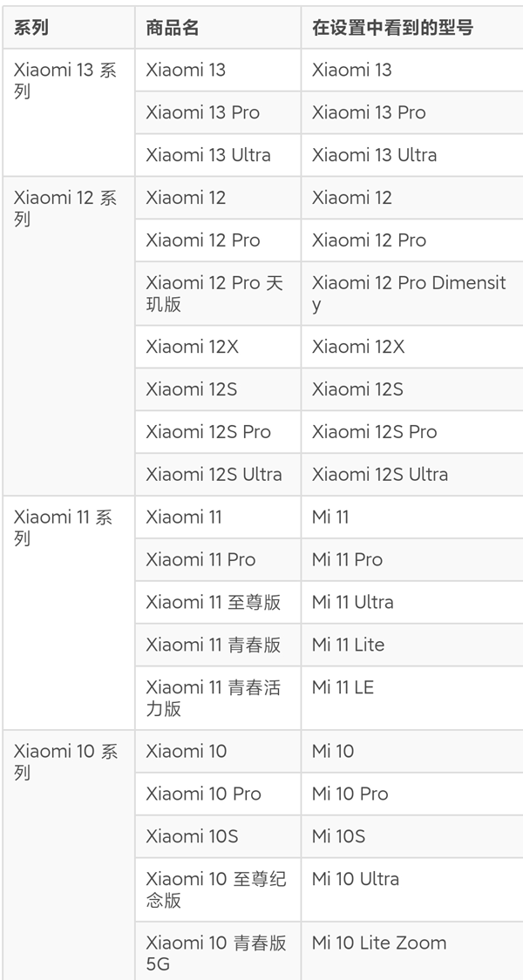This screenshot has height=980, width=523.
Task: Select the Xiaomi 11 系列 series cell
Action: [x=64, y=528]
